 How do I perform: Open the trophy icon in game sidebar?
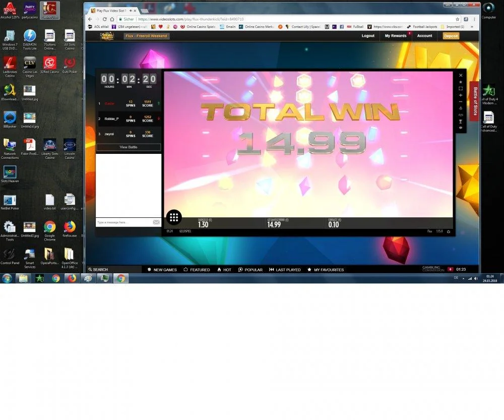coord(461,121)
